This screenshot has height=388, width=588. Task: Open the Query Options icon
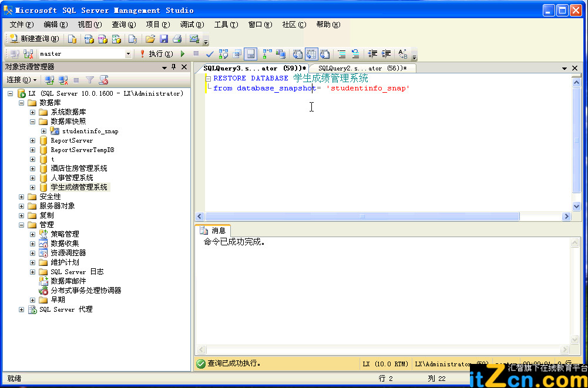(237, 54)
